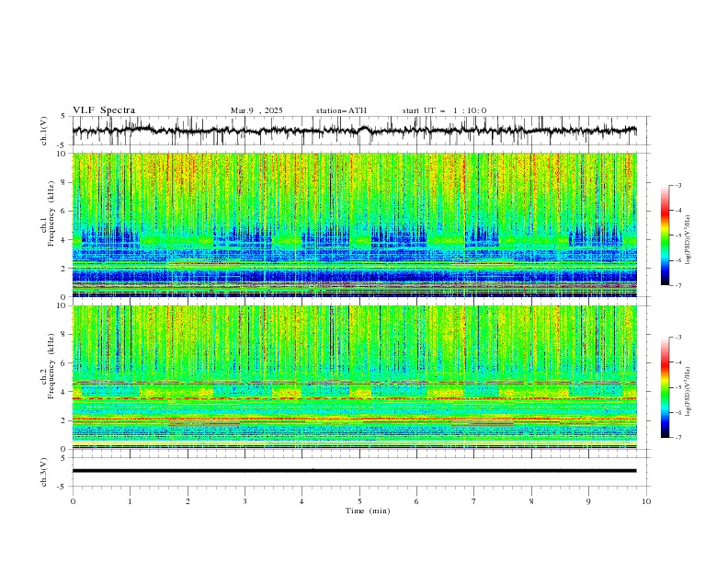Click the "10" kHz tick on ch.1 spectrogram axis
728x563 pixels.
(63, 154)
